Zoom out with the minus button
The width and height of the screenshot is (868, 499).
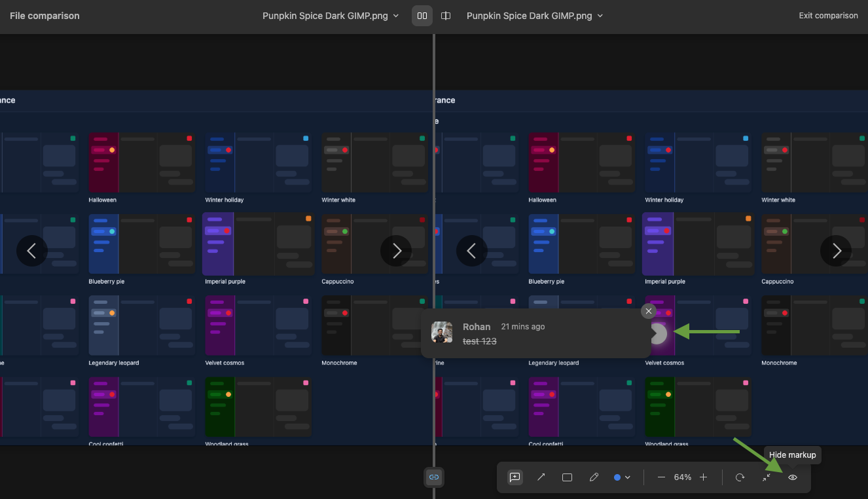point(661,477)
